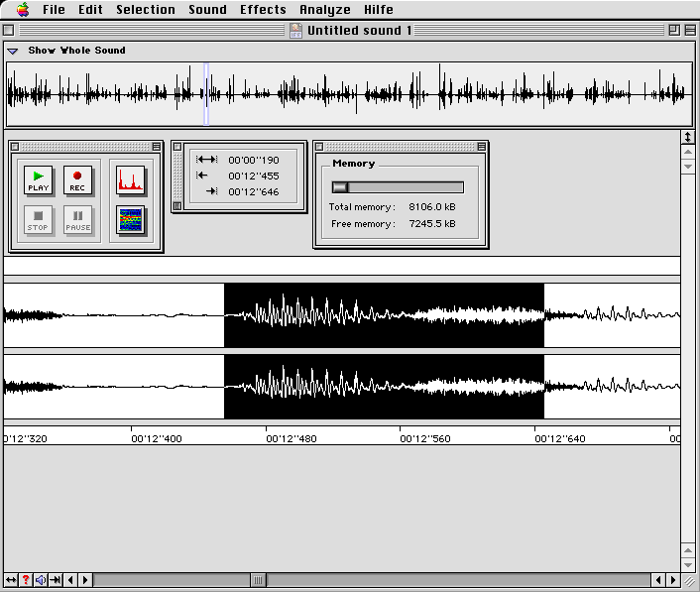Click the position marker in whole-sound overview
This screenshot has width=700, height=592.
[x=206, y=94]
